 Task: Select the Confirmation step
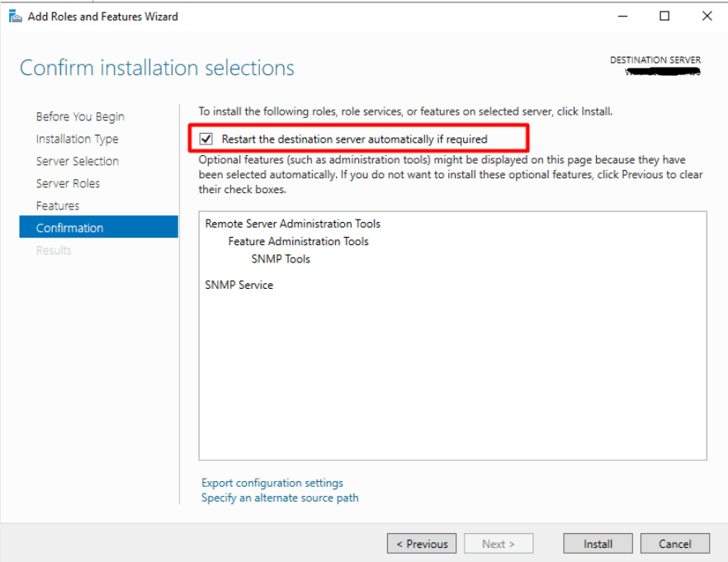(x=98, y=227)
